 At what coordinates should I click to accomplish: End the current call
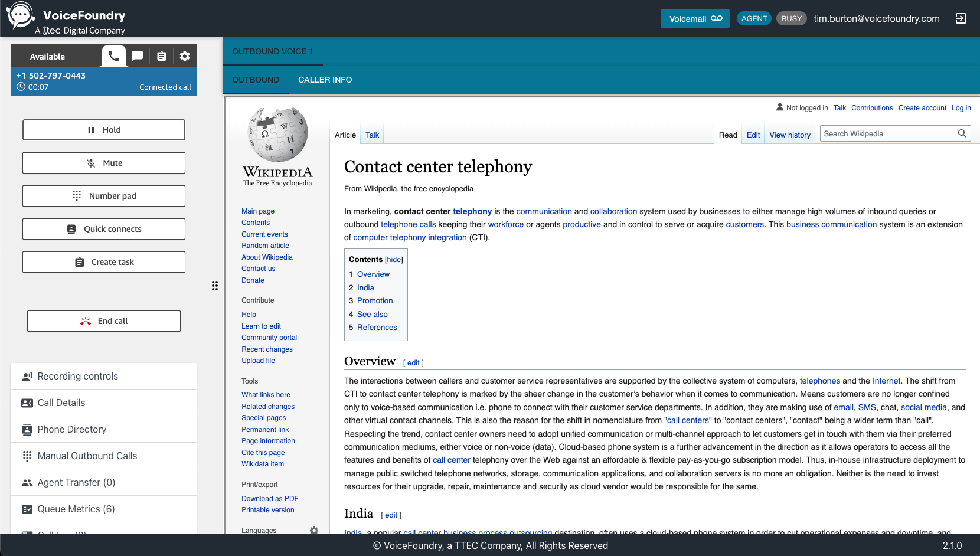[x=104, y=321]
